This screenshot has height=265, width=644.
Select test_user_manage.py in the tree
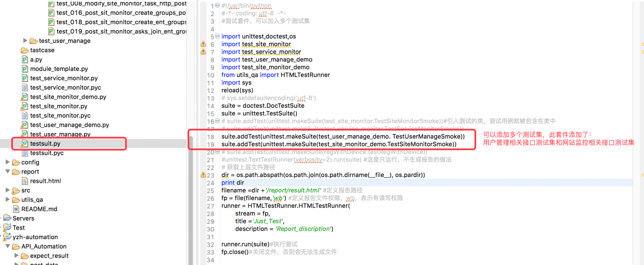(x=60, y=134)
